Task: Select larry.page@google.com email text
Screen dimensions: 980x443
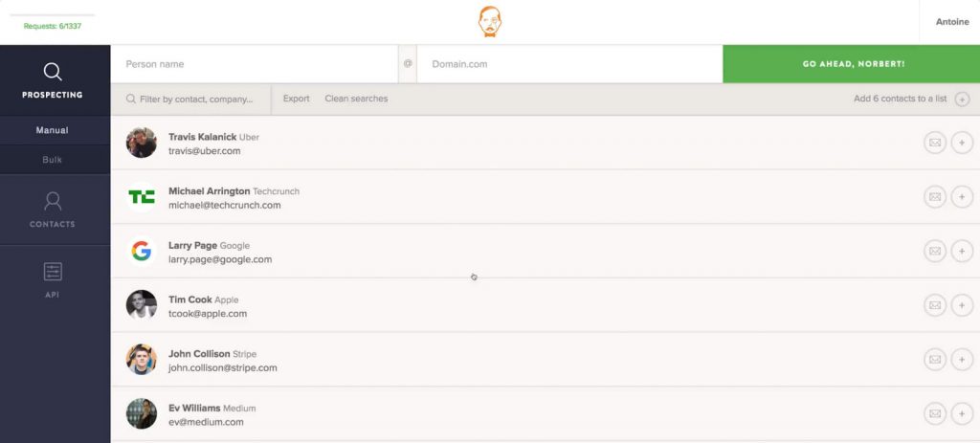Action: pos(220,259)
